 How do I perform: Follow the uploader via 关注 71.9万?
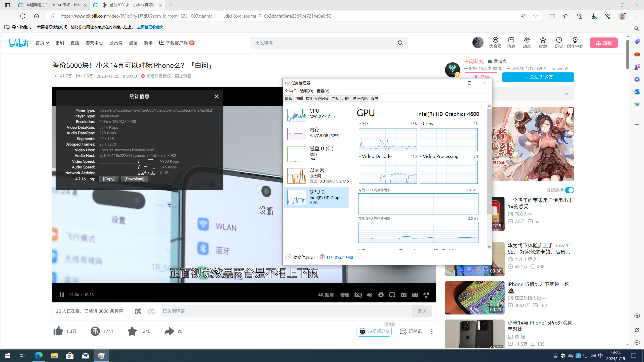point(538,77)
